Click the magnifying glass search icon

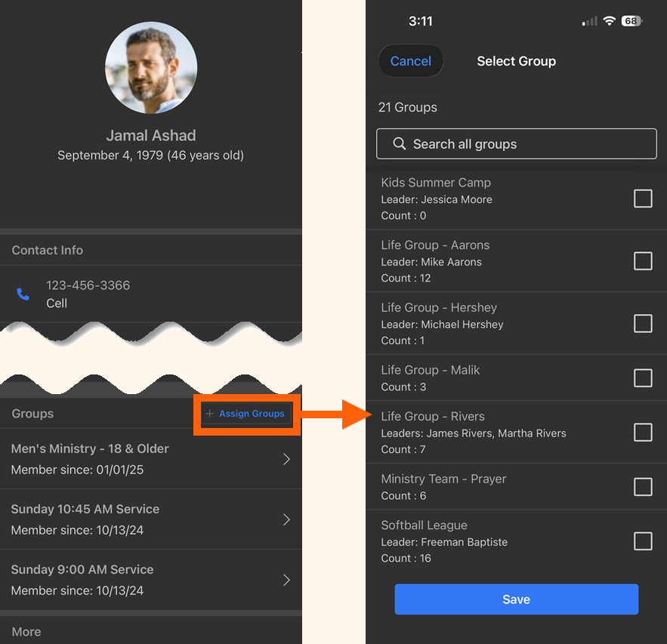(x=399, y=143)
